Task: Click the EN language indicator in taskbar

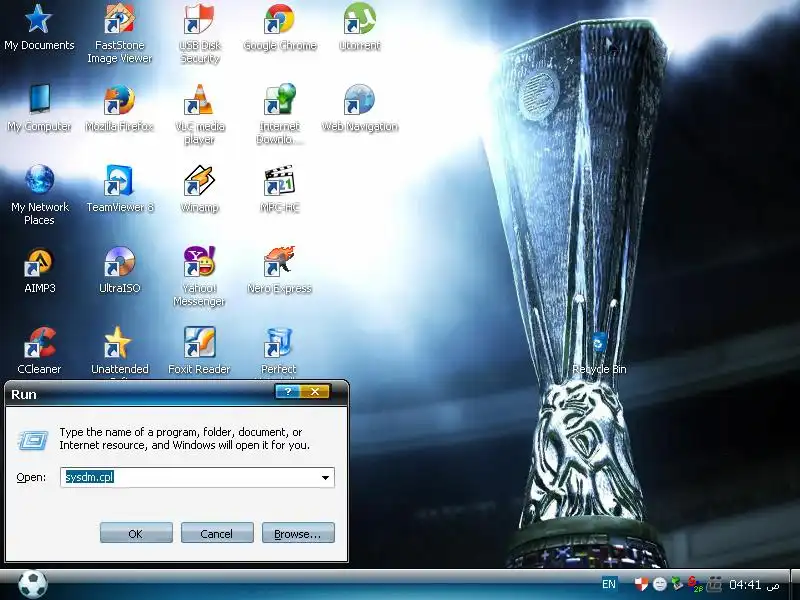Action: pyautogui.click(x=609, y=584)
